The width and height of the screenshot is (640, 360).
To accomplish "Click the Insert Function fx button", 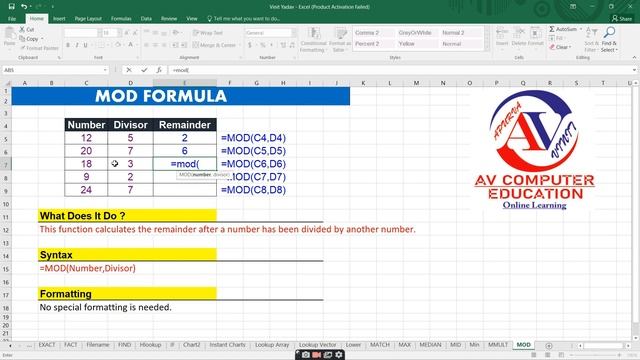I will click(159, 70).
